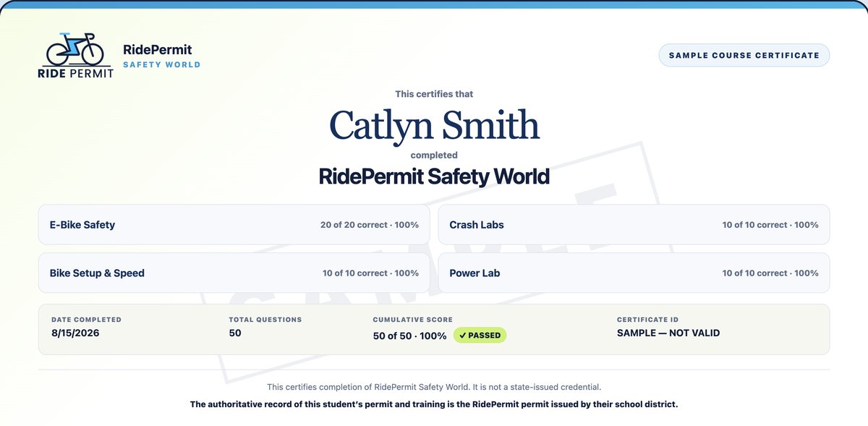Click the RidePermit brand name text
Viewport: 868px width, 426px height.
point(158,50)
